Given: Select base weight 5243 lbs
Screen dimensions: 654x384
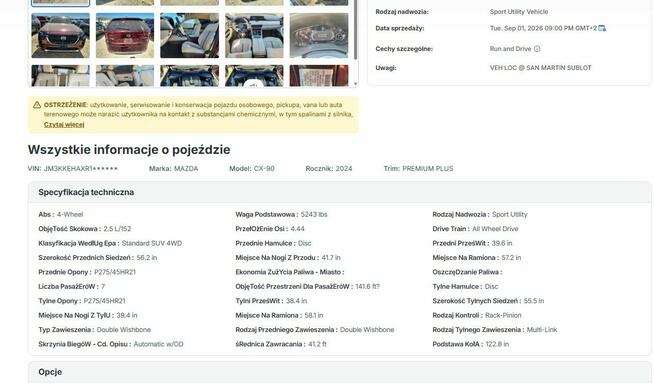Looking at the screenshot, I should tap(314, 214).
